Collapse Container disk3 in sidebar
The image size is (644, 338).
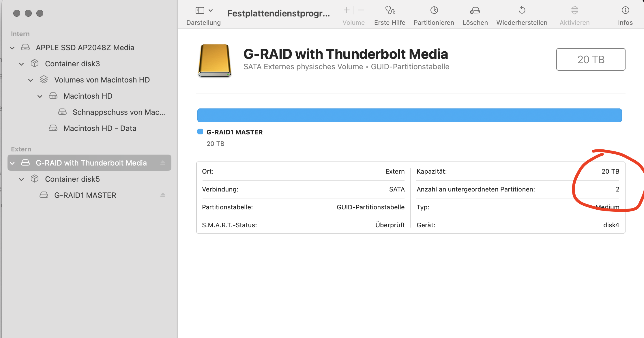(x=21, y=64)
